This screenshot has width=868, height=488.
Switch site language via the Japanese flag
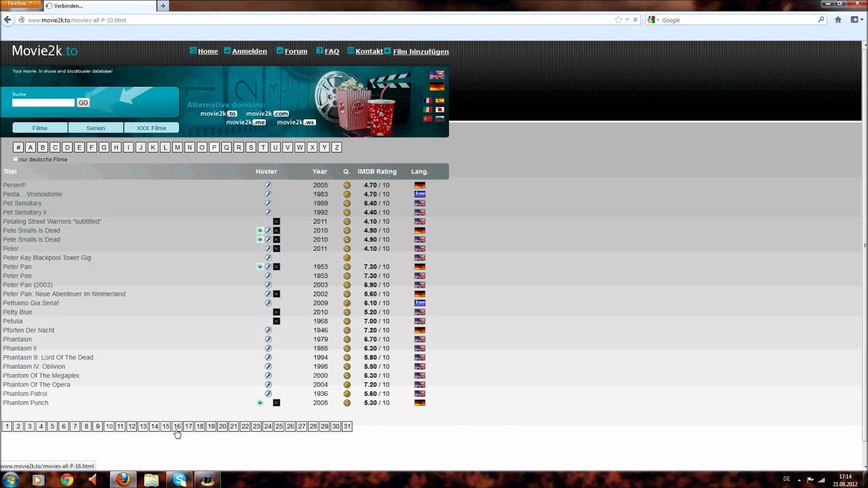tap(439, 110)
